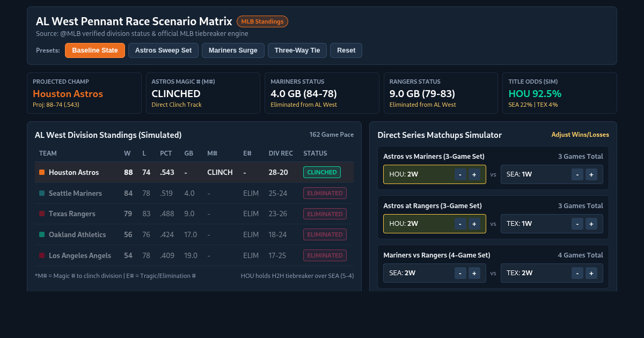644x338 pixels.
Task: Click Athletics 17.0 games-behind value
Action: pyautogui.click(x=191, y=234)
